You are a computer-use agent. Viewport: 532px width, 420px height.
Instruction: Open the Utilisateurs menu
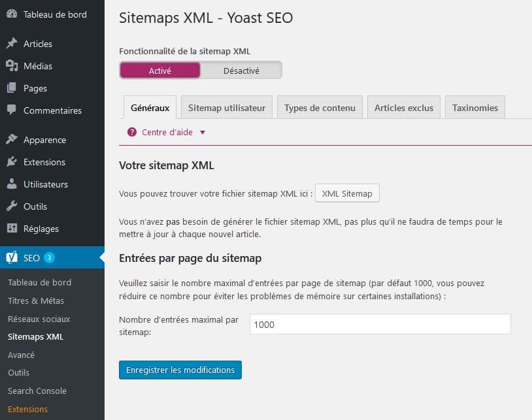(x=46, y=184)
